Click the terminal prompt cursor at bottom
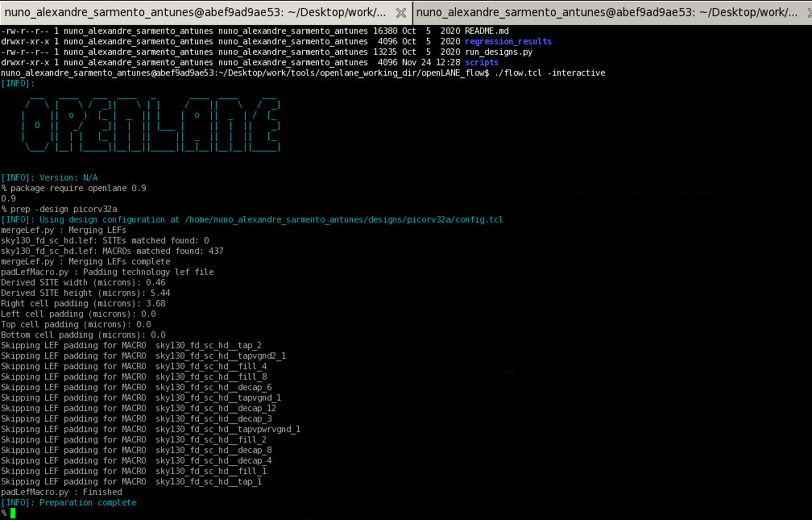The image size is (812, 520). click(x=13, y=513)
